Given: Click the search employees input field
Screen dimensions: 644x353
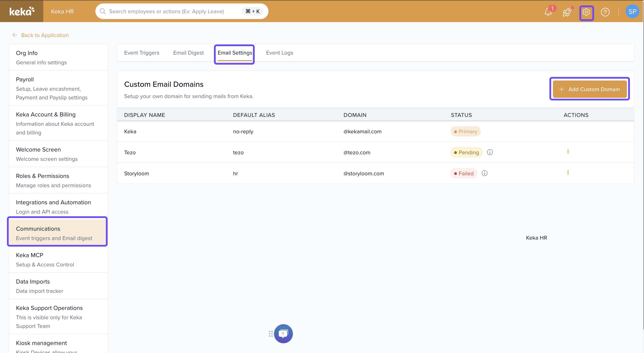Looking at the screenshot, I should (182, 11).
